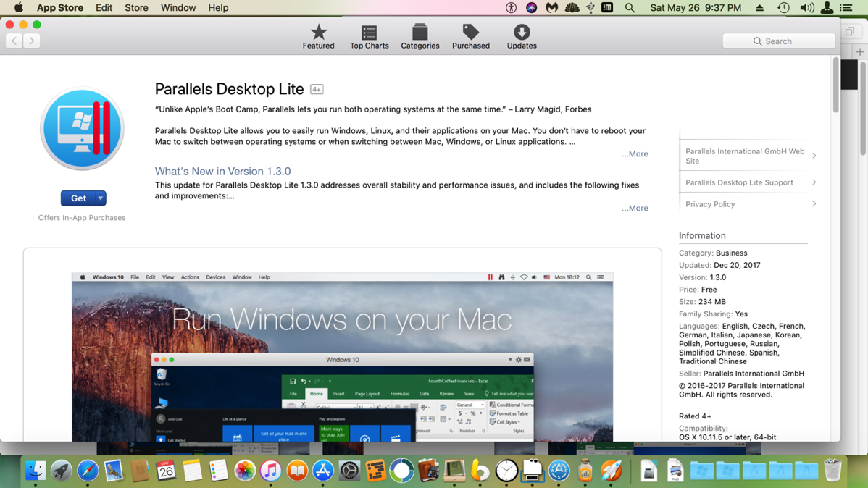Open the Help menu

click(218, 8)
